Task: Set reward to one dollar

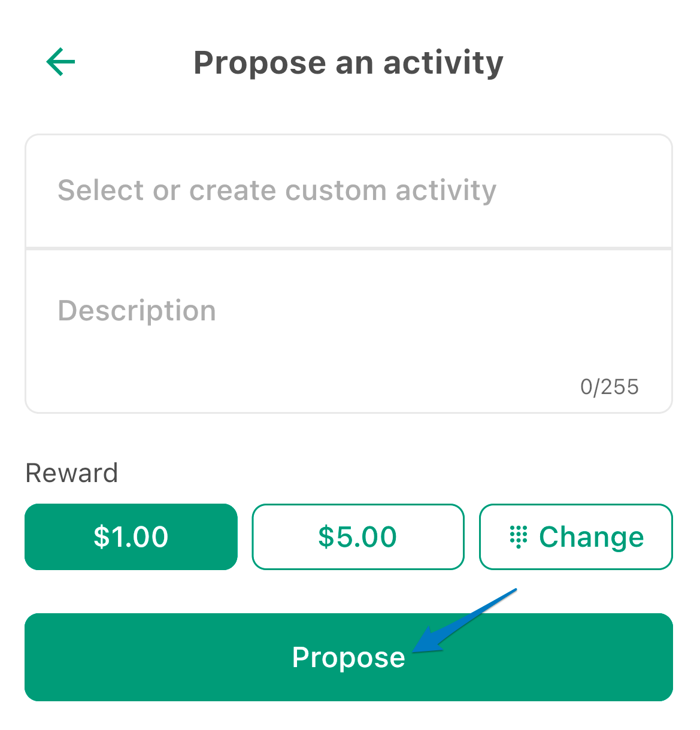Action: 131,537
